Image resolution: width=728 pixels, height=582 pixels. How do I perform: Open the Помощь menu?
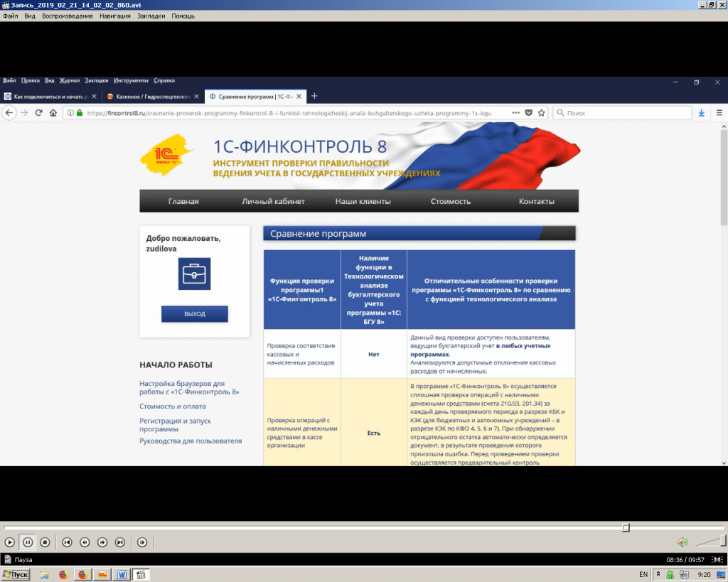click(x=183, y=16)
